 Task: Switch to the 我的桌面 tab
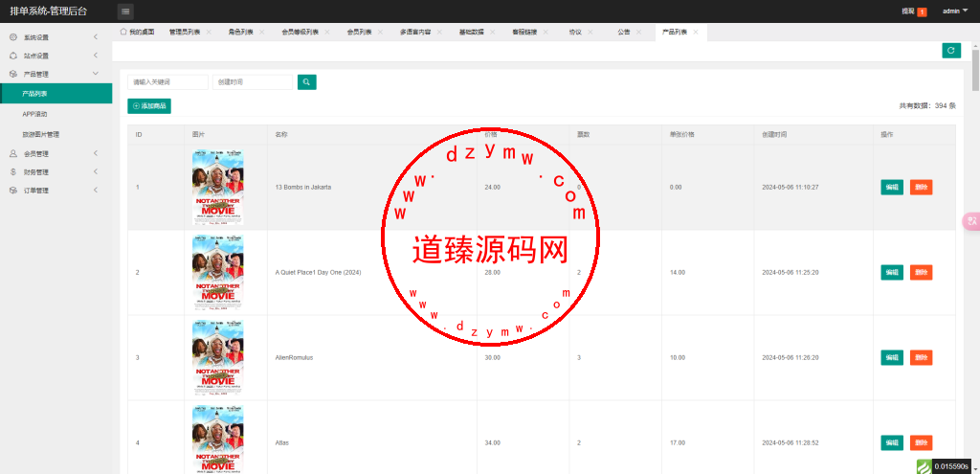137,32
